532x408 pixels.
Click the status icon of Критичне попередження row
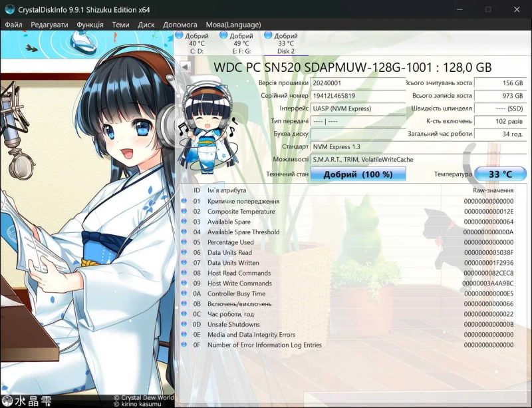click(x=184, y=201)
